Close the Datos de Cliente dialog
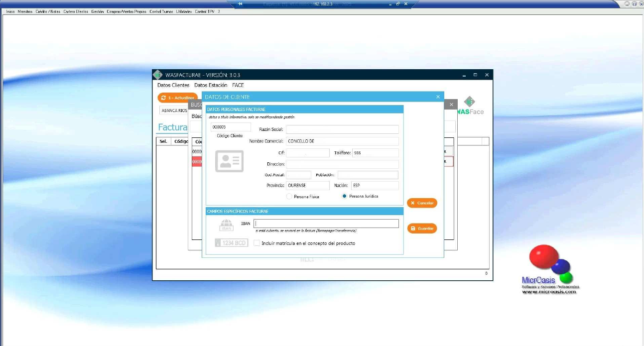 438,97
